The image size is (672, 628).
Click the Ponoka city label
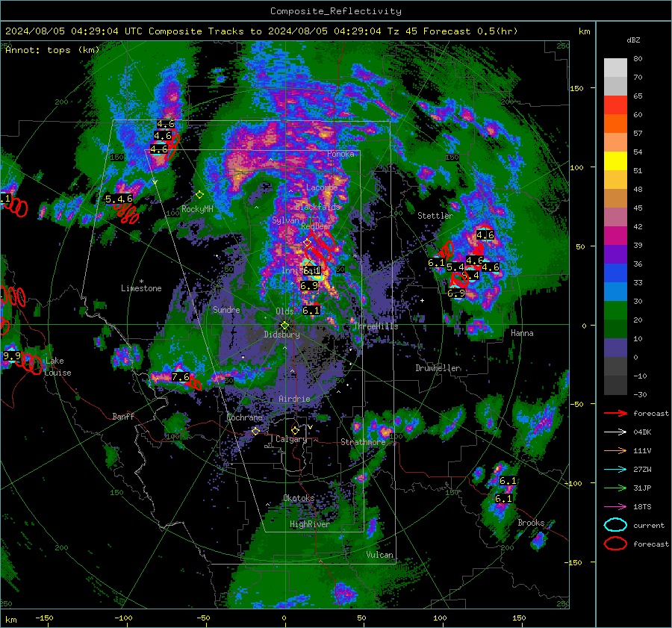coord(340,154)
